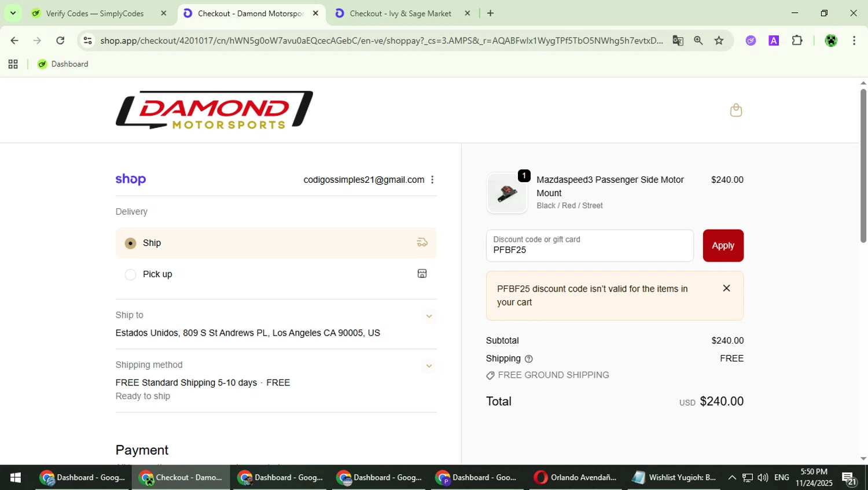Click the translate page icon
This screenshot has width=868, height=490.
click(678, 40)
